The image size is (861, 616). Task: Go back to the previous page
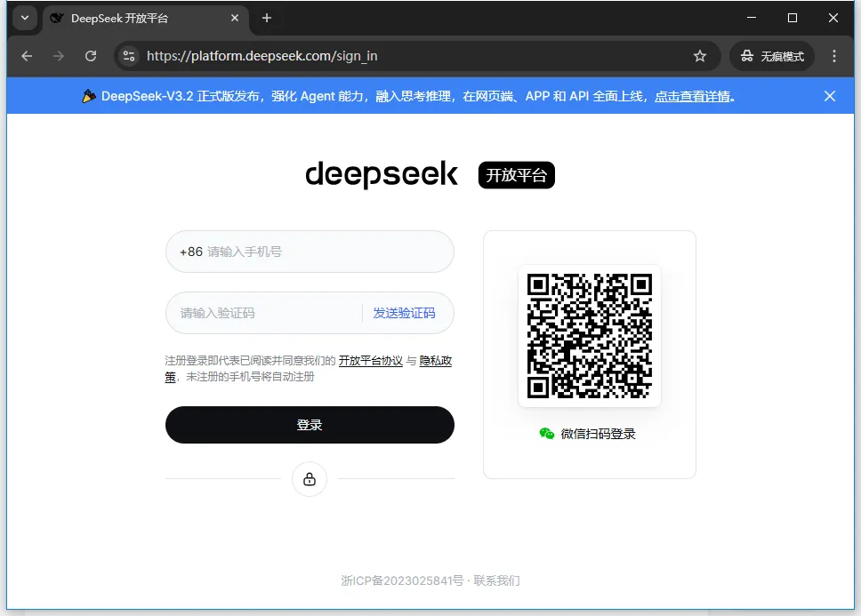pos(27,56)
